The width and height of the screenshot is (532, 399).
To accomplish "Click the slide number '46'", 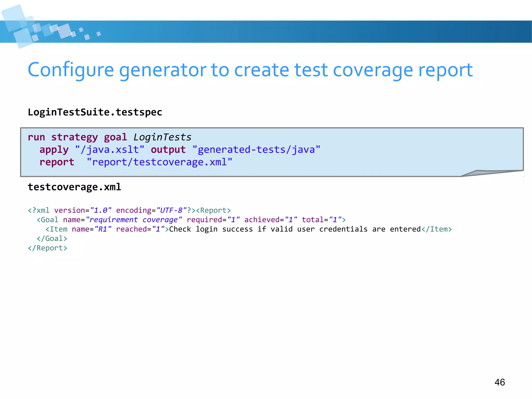I will click(500, 382).
